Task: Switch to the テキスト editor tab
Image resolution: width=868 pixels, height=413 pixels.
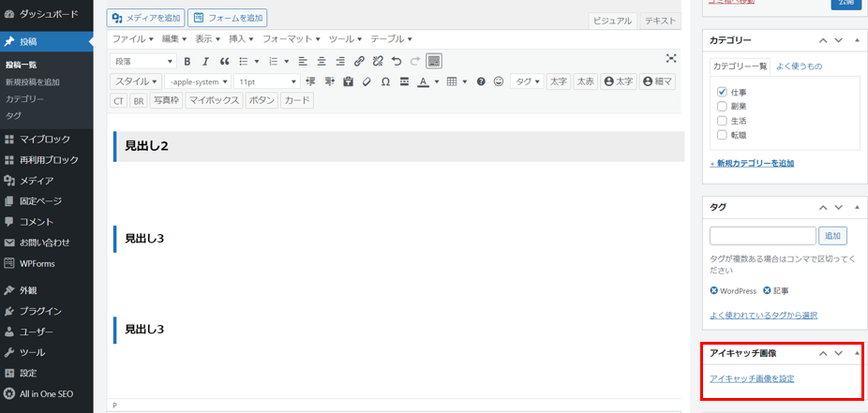Action: (x=661, y=21)
